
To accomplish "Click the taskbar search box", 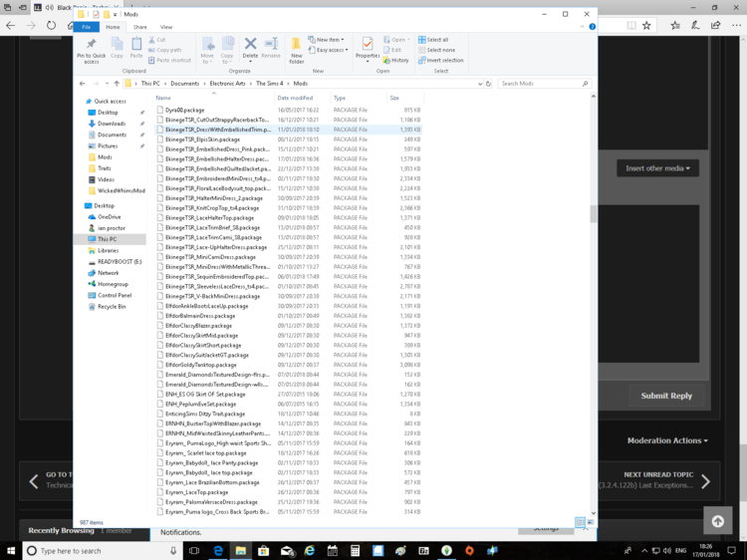I will click(102, 550).
